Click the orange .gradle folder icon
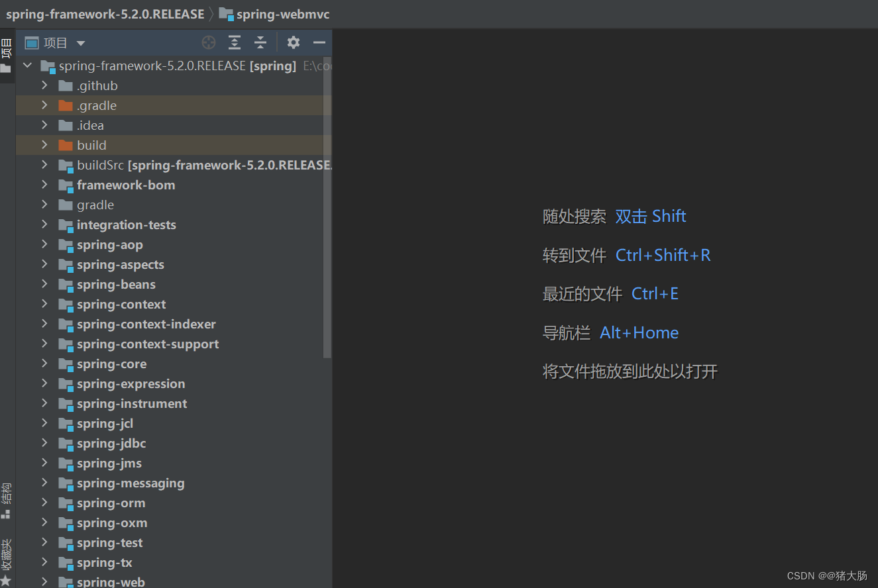Viewport: 878px width, 588px height. 65,105
